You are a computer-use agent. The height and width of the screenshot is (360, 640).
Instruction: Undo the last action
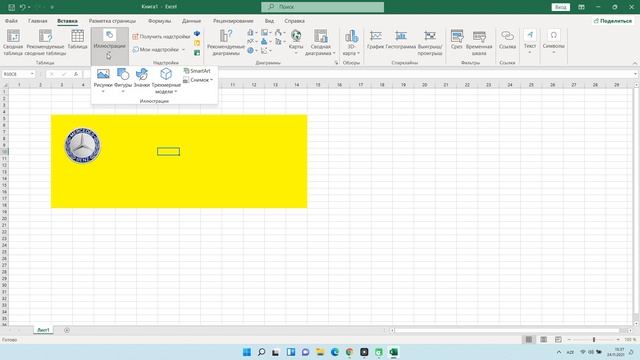[22, 7]
